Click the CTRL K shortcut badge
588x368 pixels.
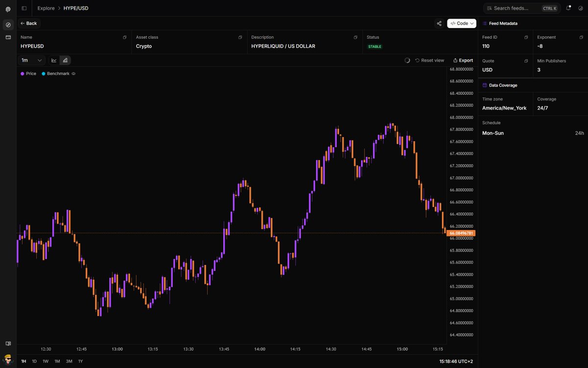549,8
